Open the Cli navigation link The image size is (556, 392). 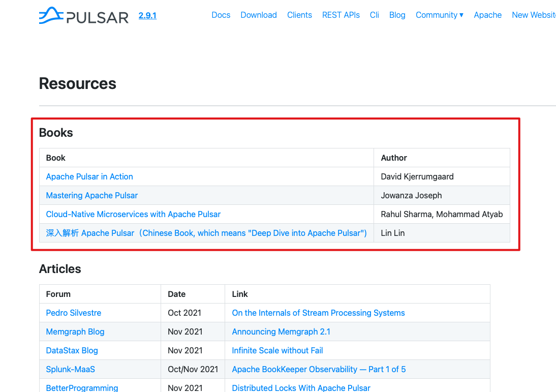(375, 15)
